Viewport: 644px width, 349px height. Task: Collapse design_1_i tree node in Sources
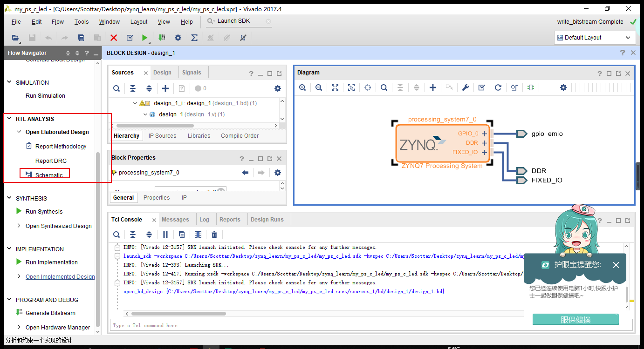[x=135, y=103]
